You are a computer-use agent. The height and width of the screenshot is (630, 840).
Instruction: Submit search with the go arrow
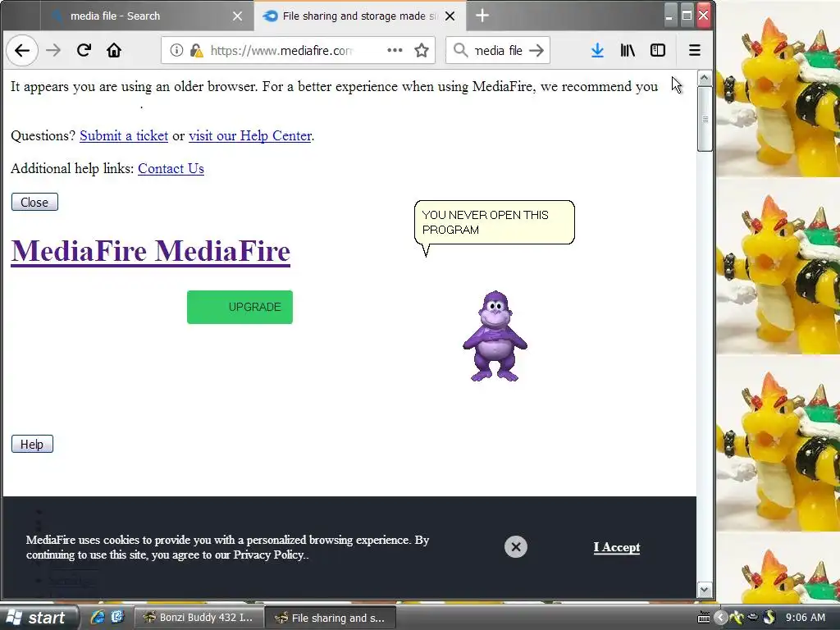pyautogui.click(x=536, y=50)
